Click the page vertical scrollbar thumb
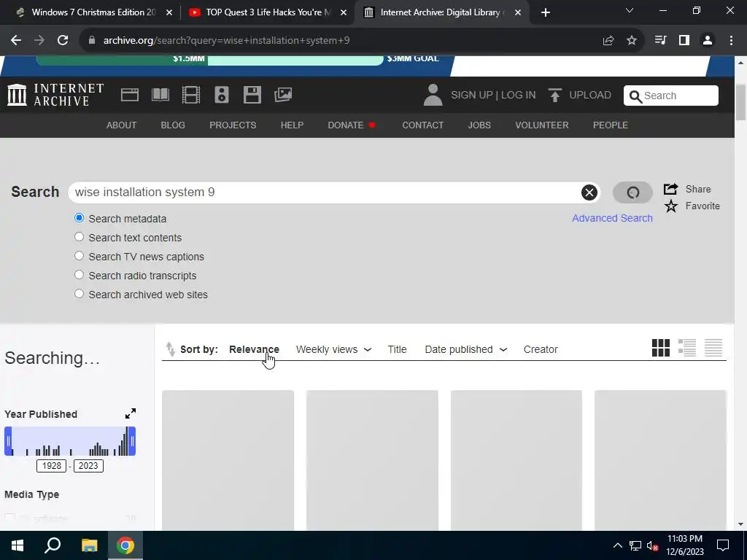Image resolution: width=747 pixels, height=560 pixels. pyautogui.click(x=741, y=102)
